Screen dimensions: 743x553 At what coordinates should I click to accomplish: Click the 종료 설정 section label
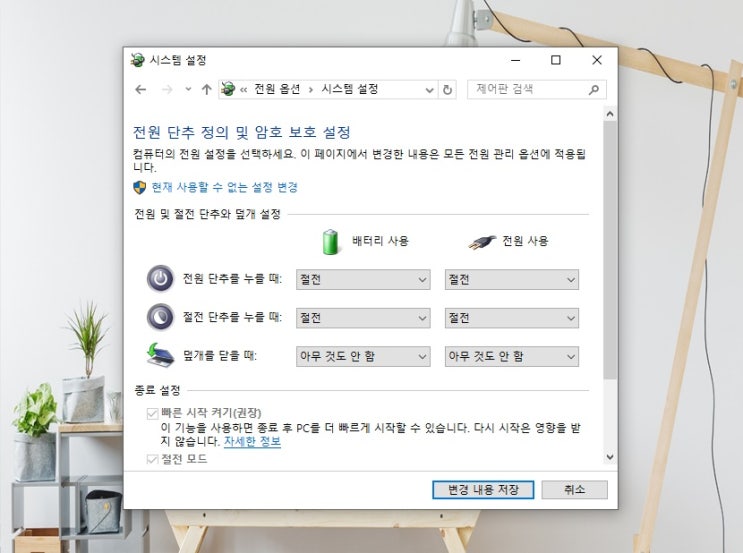157,390
